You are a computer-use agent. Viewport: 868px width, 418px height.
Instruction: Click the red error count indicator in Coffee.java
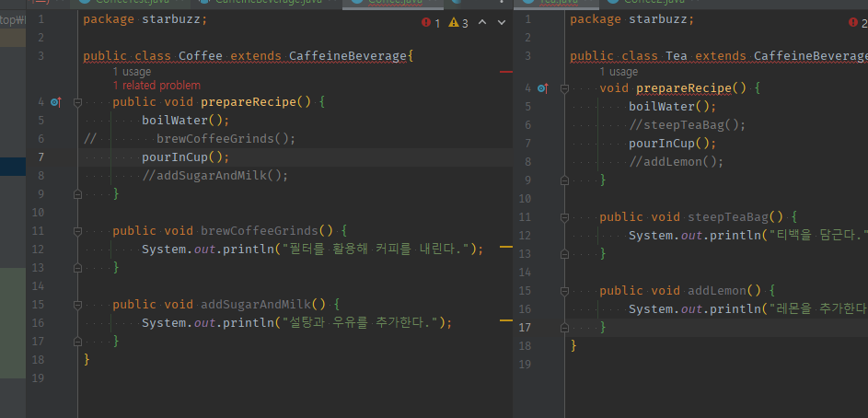(x=431, y=23)
